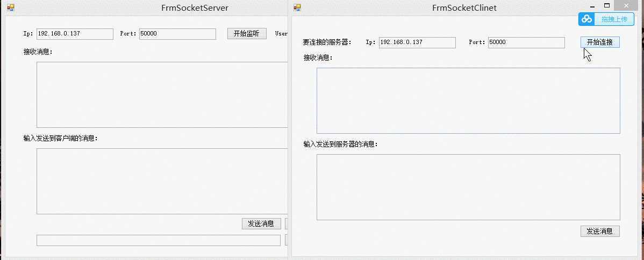
Task: Click the FrmSocketServer window title icon
Action: point(10,8)
